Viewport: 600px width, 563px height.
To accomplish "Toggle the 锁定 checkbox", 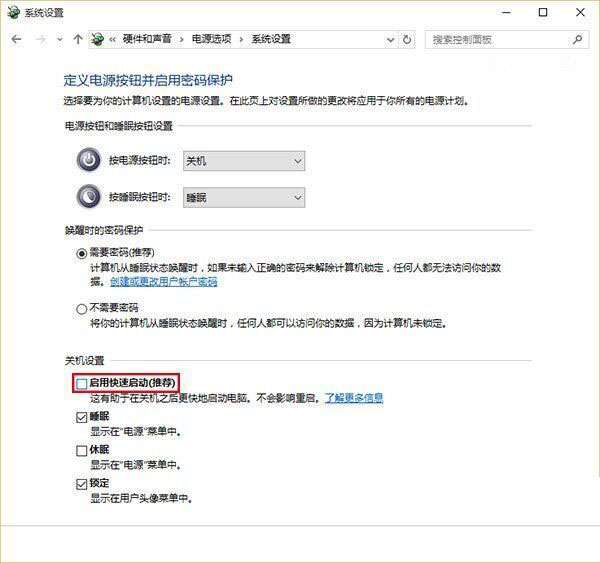I will (x=82, y=484).
